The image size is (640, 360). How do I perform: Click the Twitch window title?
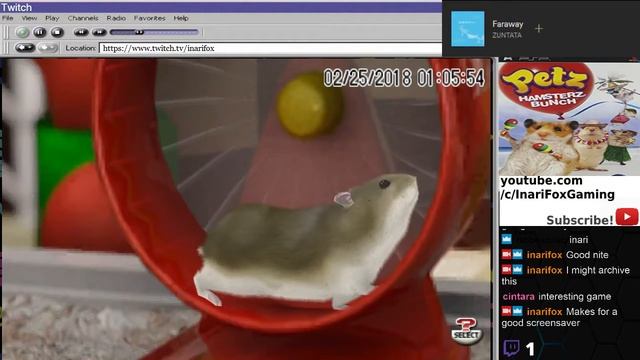coord(16,7)
